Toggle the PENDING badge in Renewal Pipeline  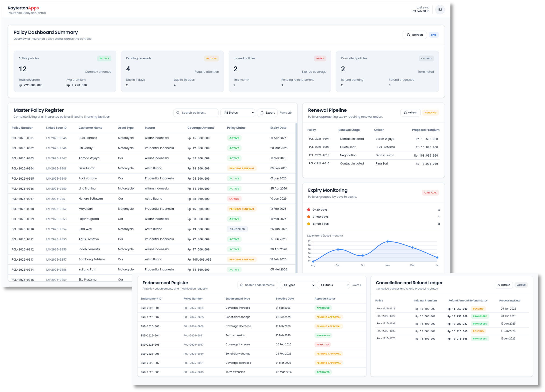coord(431,112)
